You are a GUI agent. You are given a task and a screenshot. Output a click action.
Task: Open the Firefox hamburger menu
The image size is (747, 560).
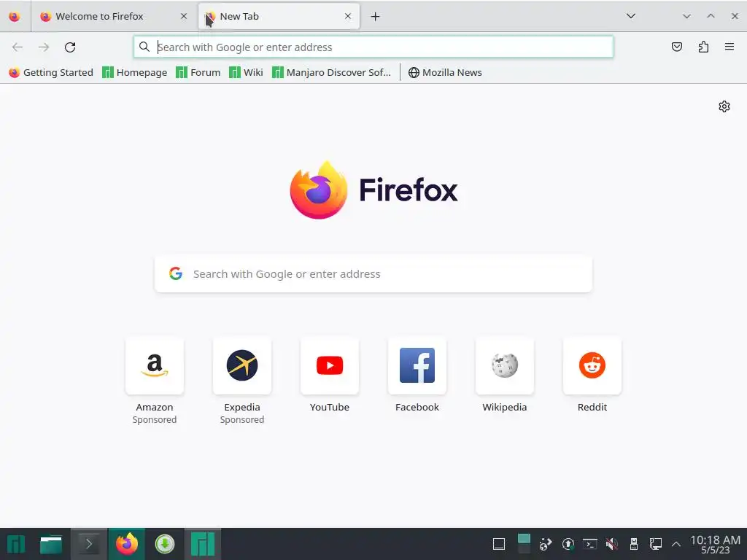point(729,47)
